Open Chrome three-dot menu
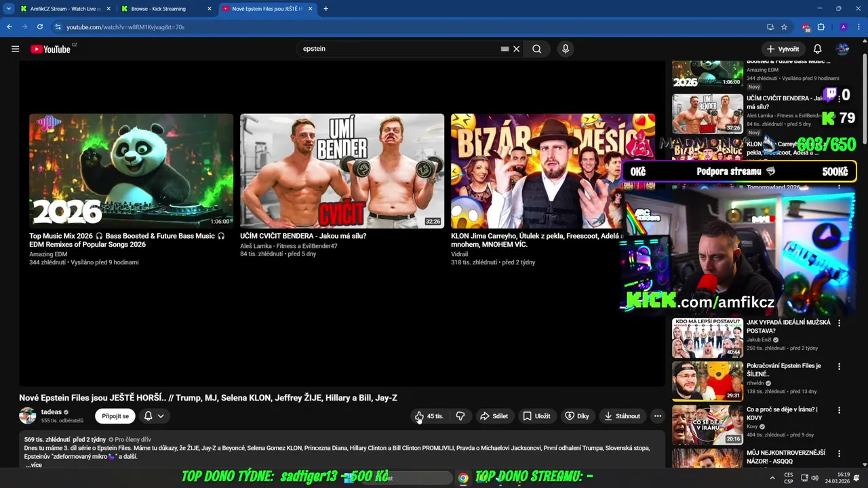This screenshot has width=868, height=488. click(859, 27)
